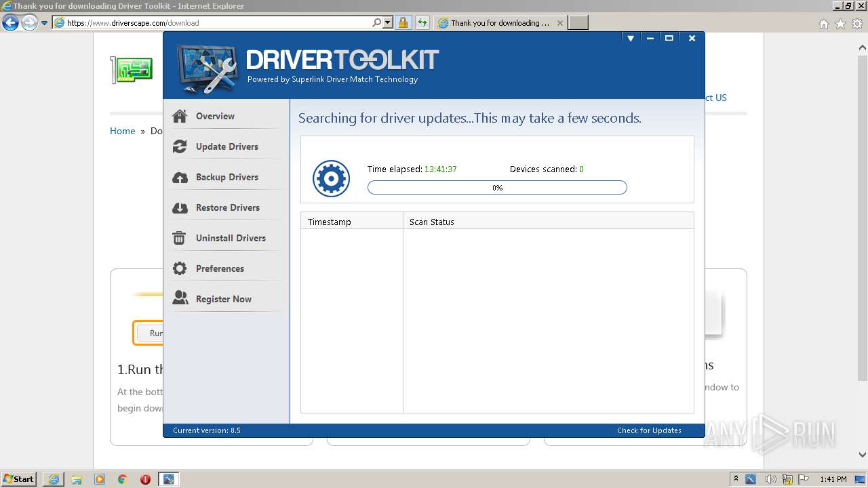Click the Register Now people icon
This screenshot has width=868, height=488.
tap(180, 299)
